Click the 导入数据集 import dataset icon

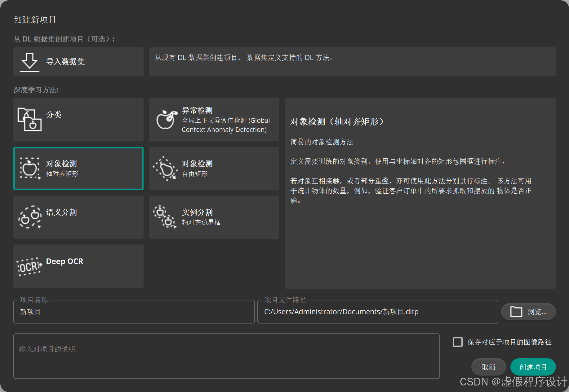coord(29,61)
